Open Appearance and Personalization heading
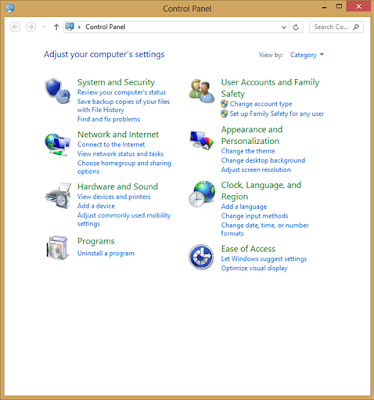Image resolution: width=374 pixels, height=400 pixels. [252, 135]
